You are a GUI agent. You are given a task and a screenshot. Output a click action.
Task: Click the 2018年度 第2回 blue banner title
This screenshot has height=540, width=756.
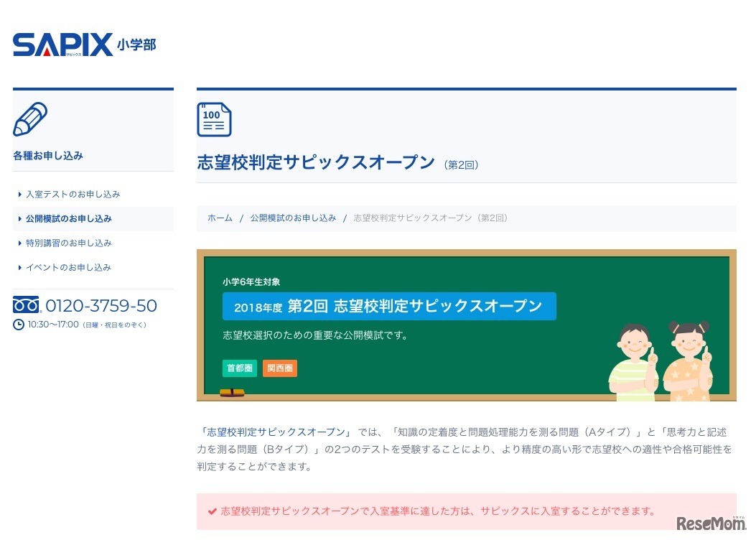(x=389, y=306)
